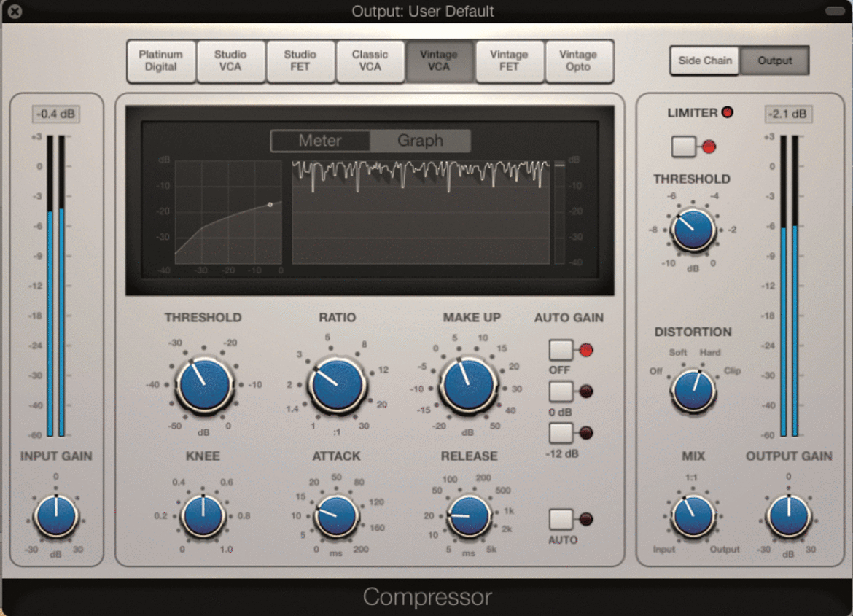Click the pill button at top right of title bar
Viewport: 853px width, 616px height.
(x=835, y=11)
